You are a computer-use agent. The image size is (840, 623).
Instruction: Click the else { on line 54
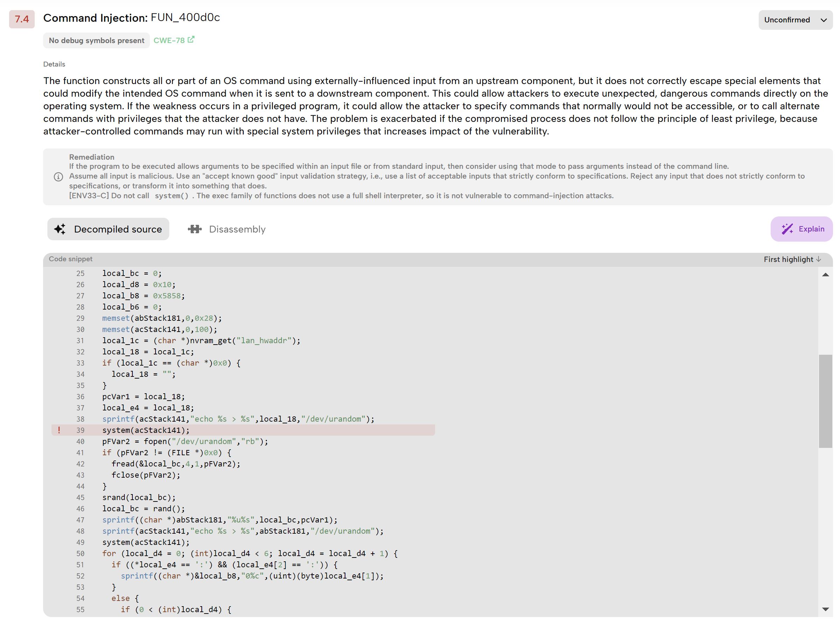coord(125,598)
